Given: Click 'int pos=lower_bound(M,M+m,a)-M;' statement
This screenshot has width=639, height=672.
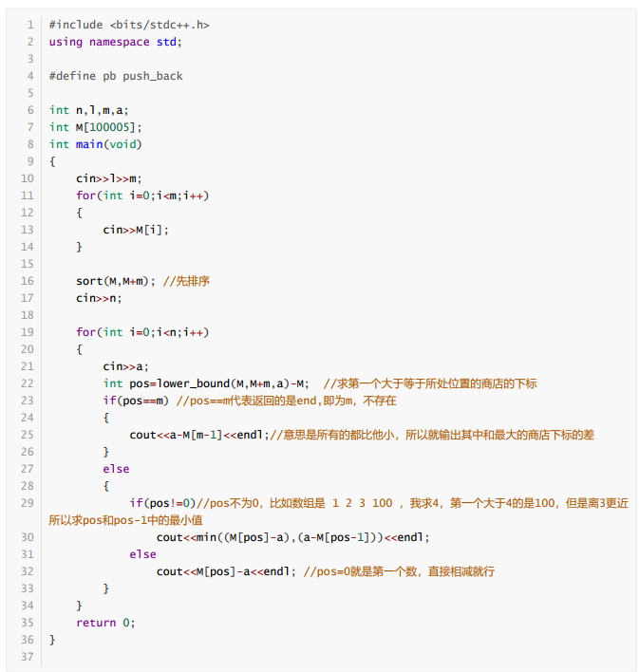Looking at the screenshot, I should click(206, 383).
